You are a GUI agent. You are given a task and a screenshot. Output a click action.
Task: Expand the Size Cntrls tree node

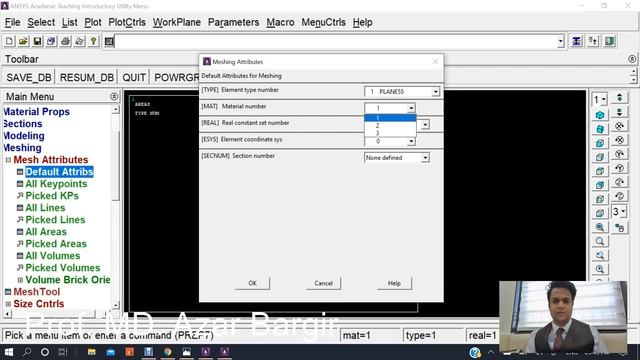coord(8,304)
